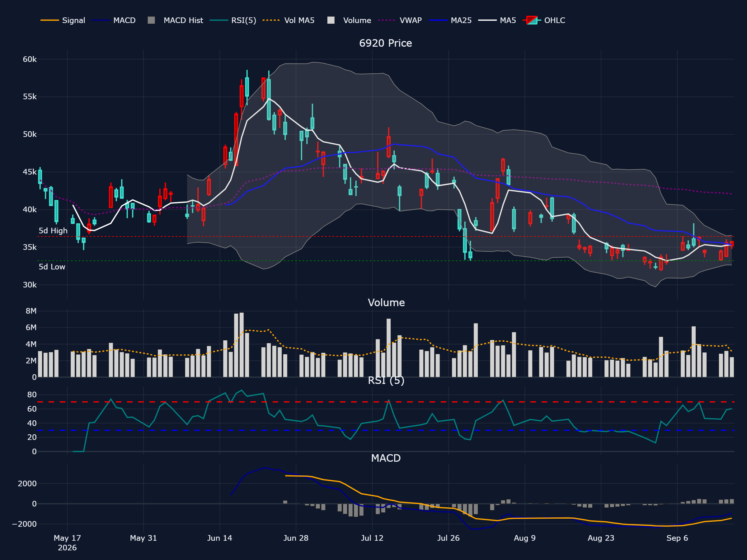Toggle the Signal trace in the legend
The image size is (747, 560).
pos(63,20)
